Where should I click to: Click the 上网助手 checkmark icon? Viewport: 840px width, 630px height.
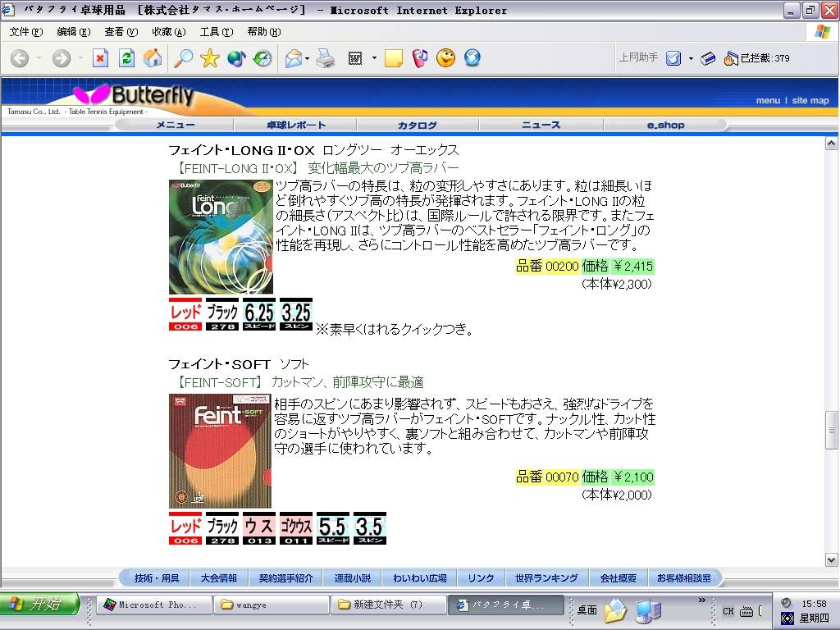coord(673,58)
